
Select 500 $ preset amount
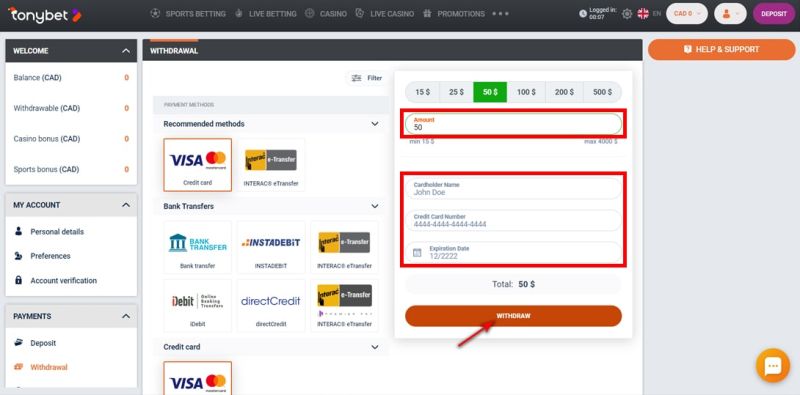603,92
